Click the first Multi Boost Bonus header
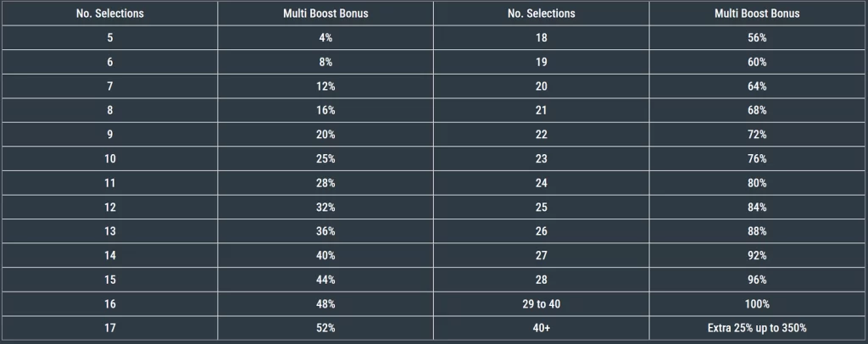 325,14
